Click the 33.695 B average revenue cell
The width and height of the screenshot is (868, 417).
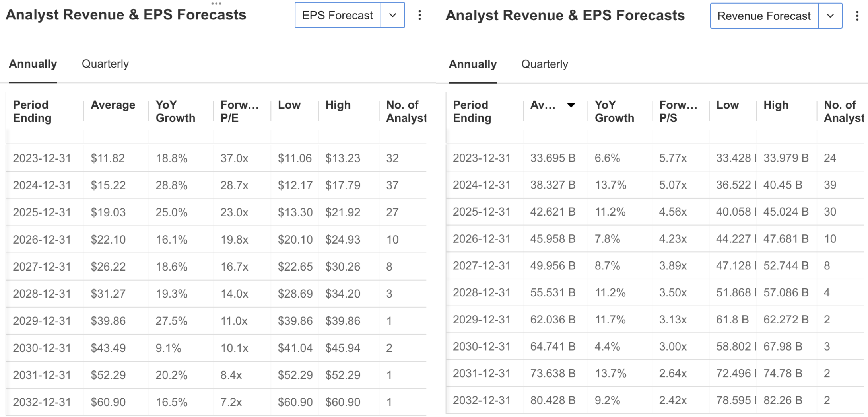pyautogui.click(x=553, y=158)
